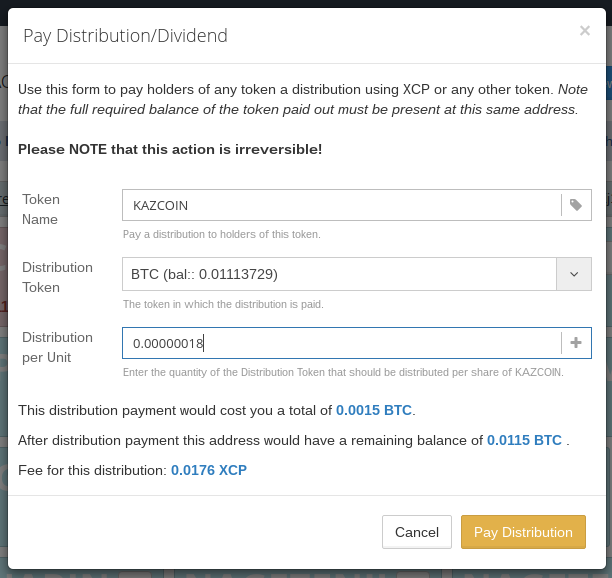Image resolution: width=612 pixels, height=578 pixels.
Task: Click the tag icon beside KAZCOIN
Action: [x=576, y=205]
